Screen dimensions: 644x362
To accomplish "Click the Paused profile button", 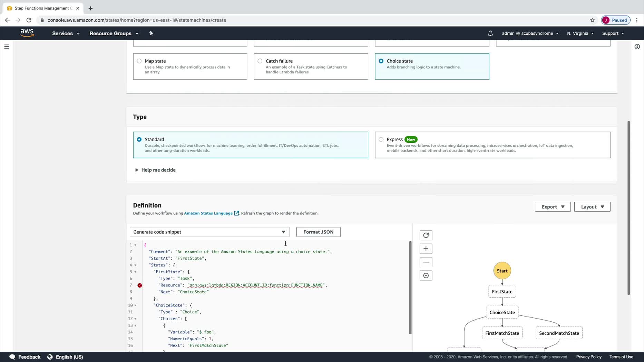I will (616, 20).
